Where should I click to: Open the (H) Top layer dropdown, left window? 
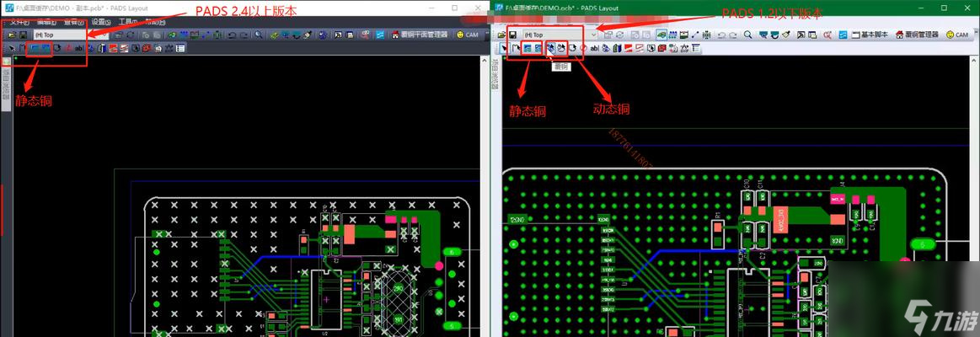71,35
